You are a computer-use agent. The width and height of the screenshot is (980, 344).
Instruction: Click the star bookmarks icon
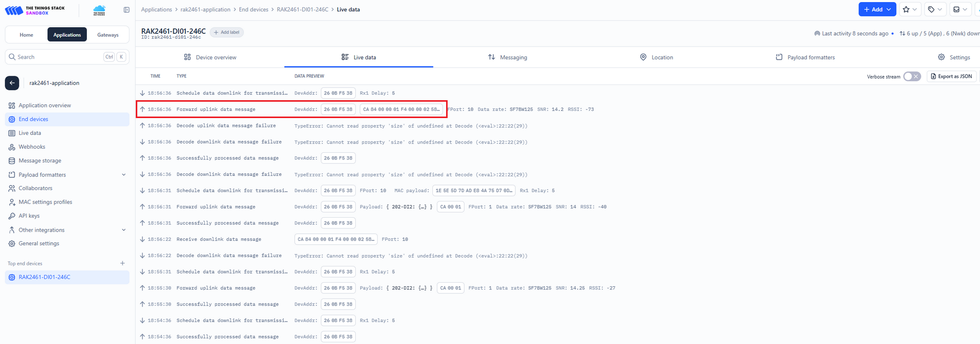(x=909, y=9)
